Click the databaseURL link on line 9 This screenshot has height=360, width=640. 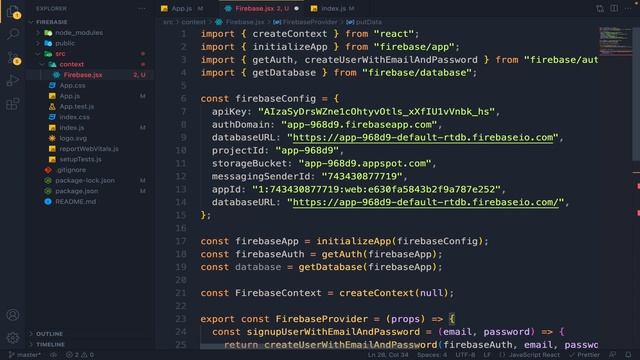[423, 138]
